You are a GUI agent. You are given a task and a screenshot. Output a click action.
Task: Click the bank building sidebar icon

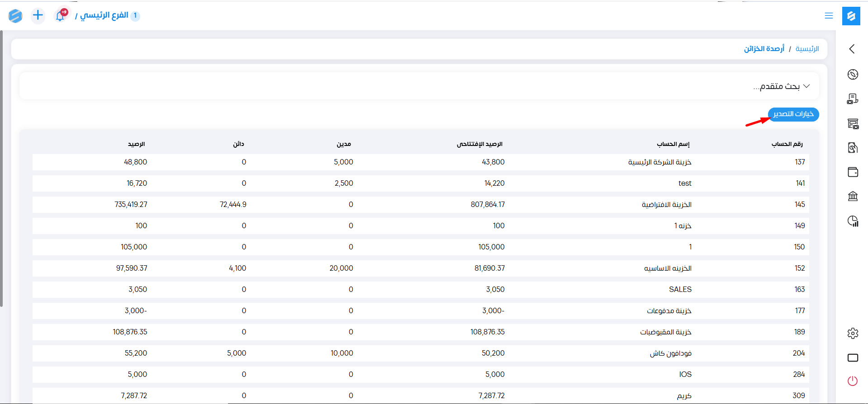point(853,196)
